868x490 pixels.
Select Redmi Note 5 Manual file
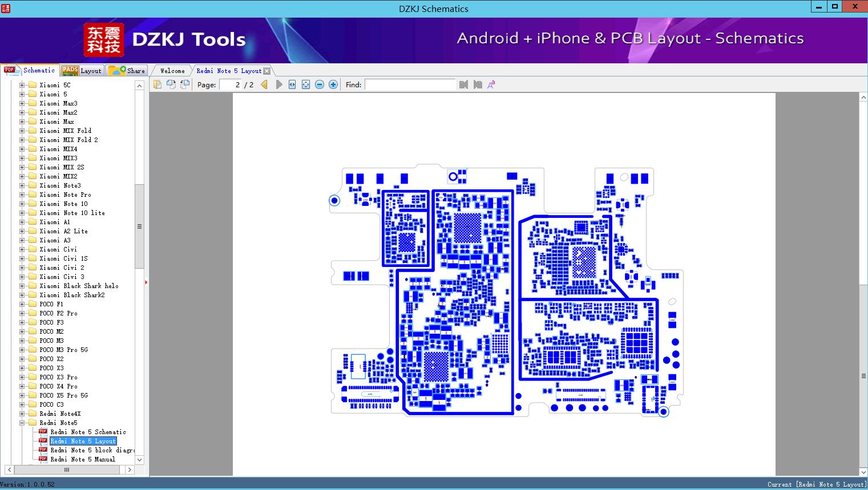point(82,459)
